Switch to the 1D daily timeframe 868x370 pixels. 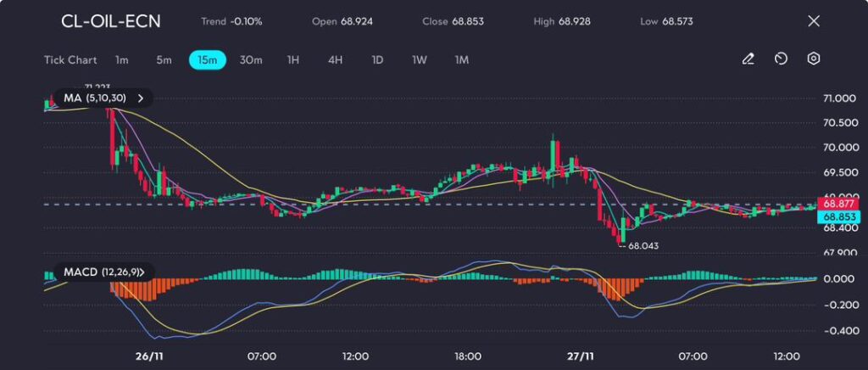377,60
